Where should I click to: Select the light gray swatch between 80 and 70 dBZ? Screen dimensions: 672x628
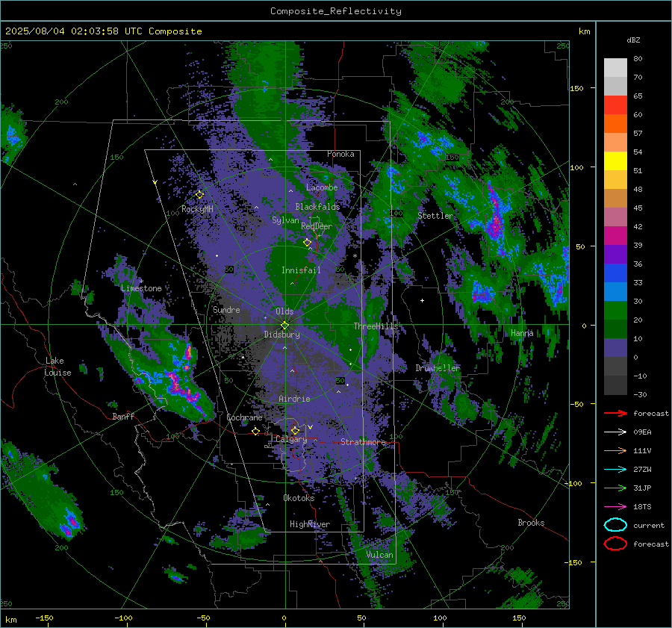[x=615, y=68]
